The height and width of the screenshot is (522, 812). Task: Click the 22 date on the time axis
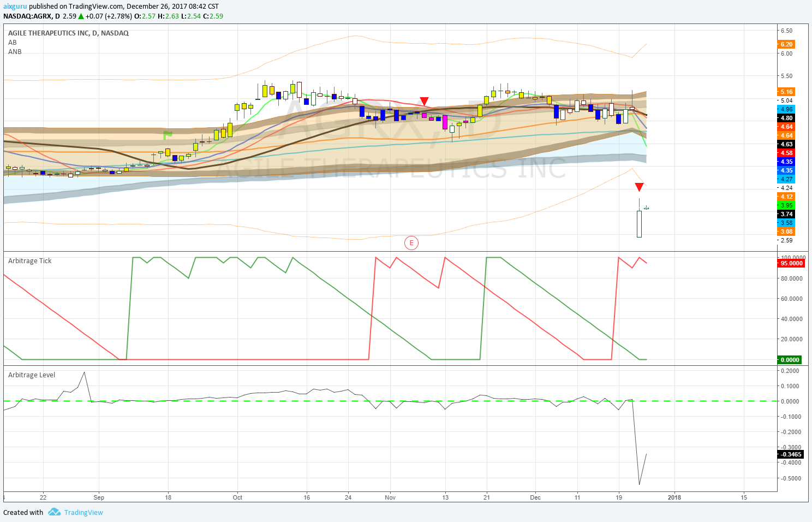(43, 497)
